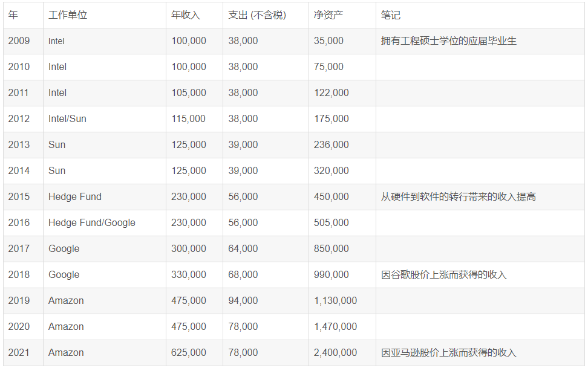Select the year cell 2011

tap(18, 92)
